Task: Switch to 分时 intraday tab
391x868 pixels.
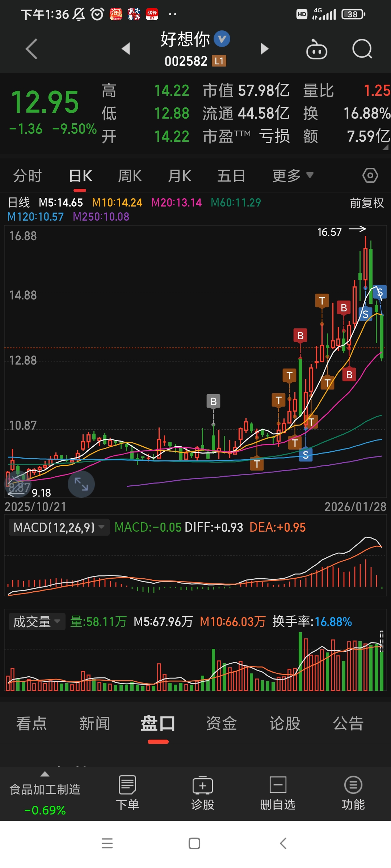Action: point(28,176)
